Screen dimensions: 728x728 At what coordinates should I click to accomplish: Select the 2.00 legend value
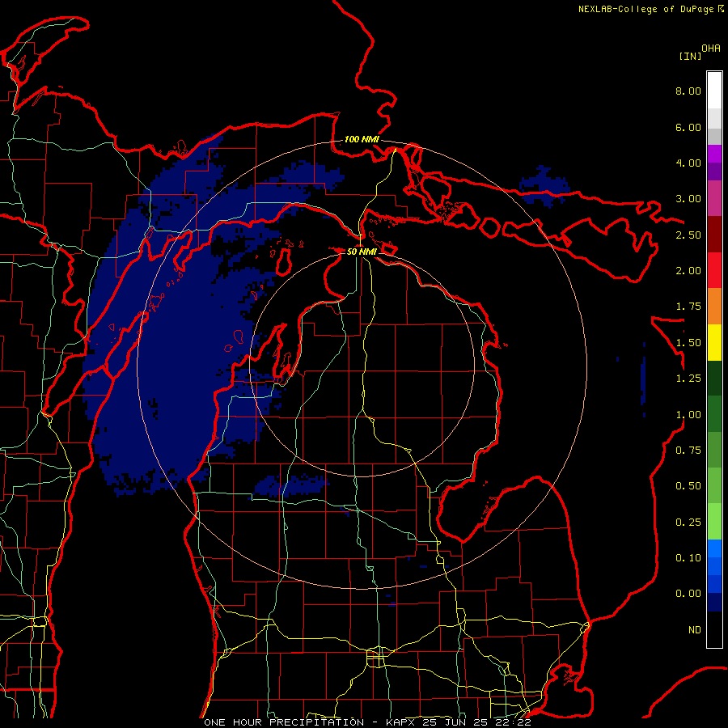tap(688, 271)
